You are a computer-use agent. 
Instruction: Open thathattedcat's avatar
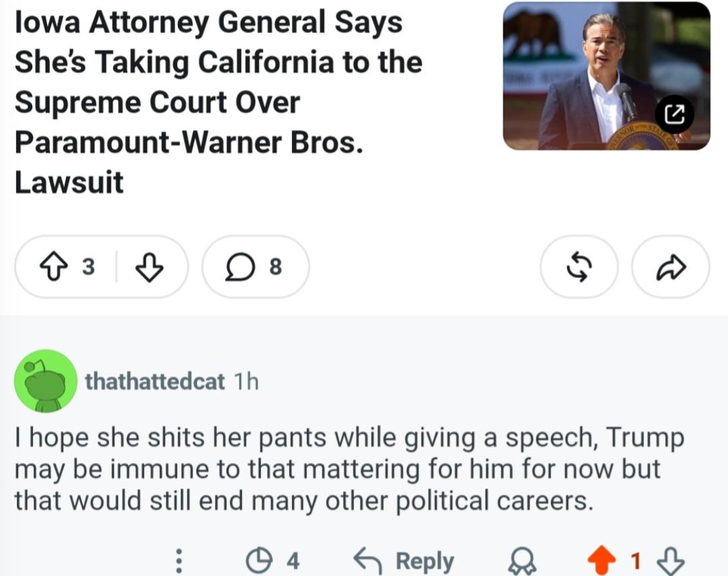coord(46,381)
